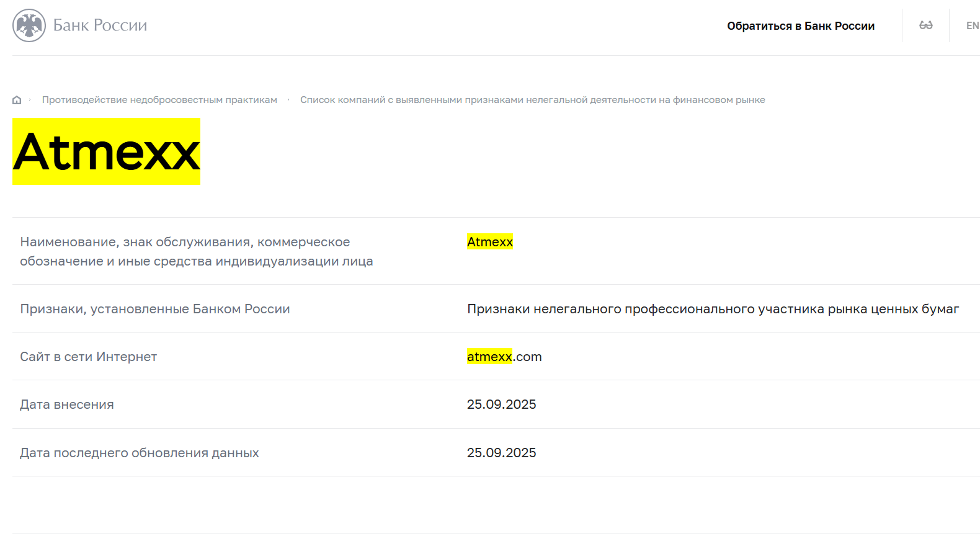Open the Банк России home text logo
Viewport: 980px width, 536px height.
coord(100,25)
